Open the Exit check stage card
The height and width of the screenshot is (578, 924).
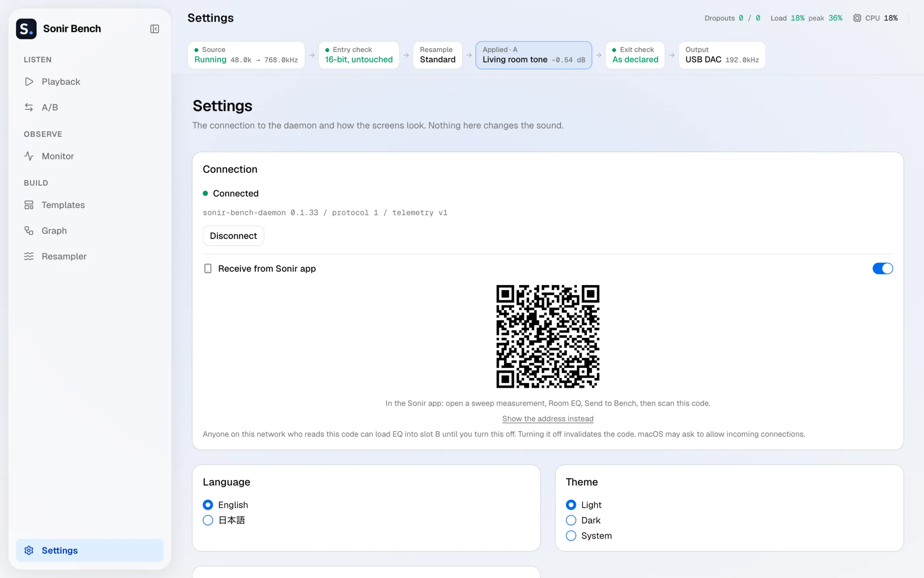[635, 55]
